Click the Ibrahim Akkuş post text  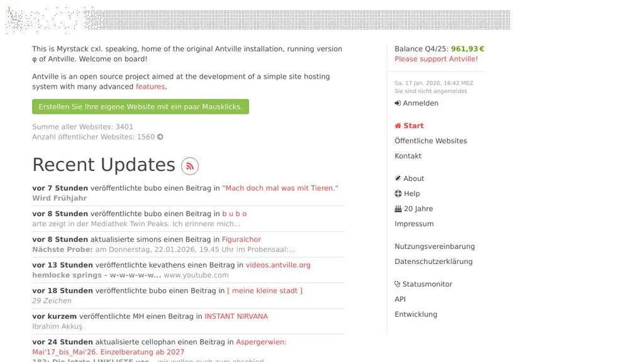click(x=57, y=326)
